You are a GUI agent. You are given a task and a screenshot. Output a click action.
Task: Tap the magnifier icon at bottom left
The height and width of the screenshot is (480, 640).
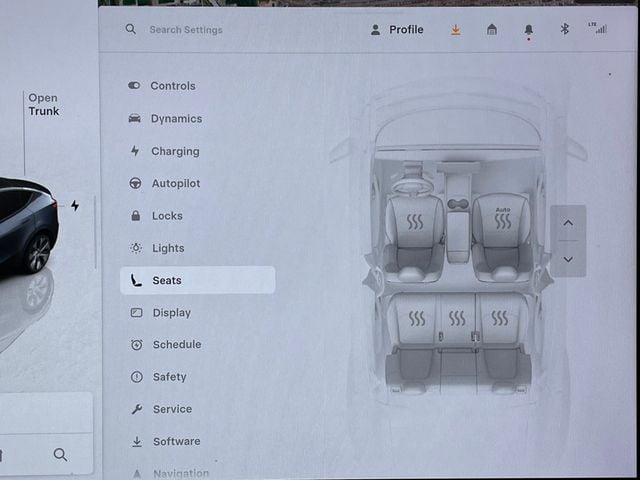coord(60,455)
